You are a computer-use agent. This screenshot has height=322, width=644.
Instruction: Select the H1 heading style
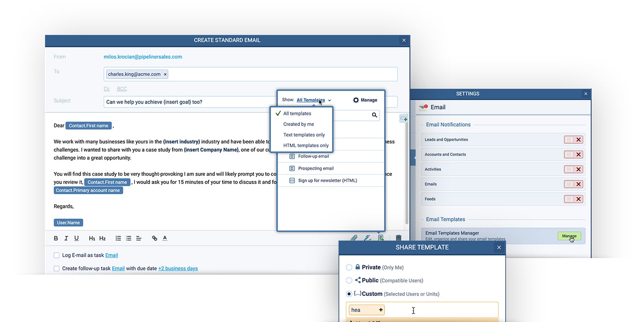(92, 238)
